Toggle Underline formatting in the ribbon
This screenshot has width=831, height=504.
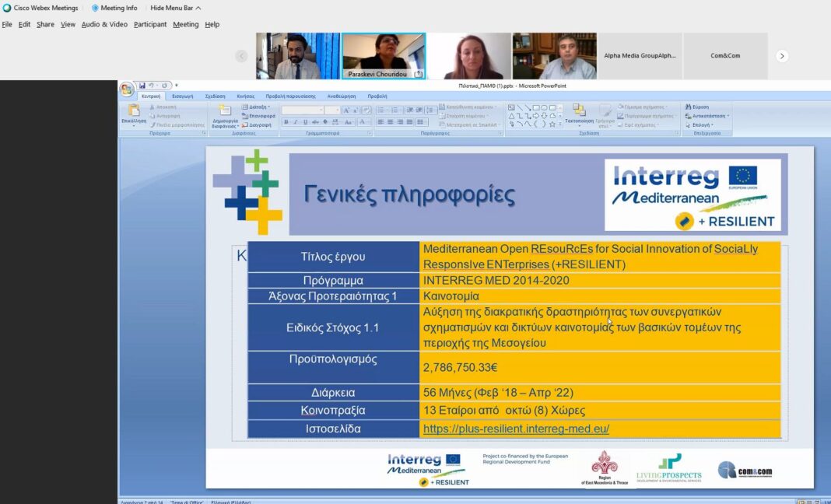305,122
